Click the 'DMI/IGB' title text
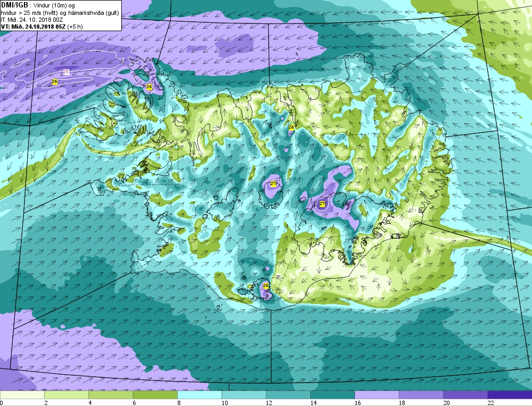This screenshot has height=406, width=532. (x=14, y=5)
